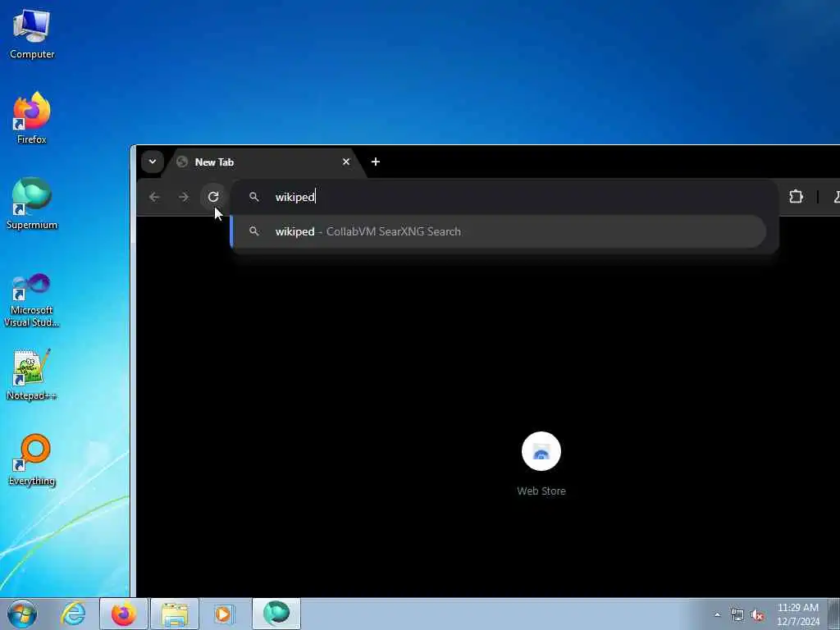The height and width of the screenshot is (630, 840).
Task: Click the Windows Start orb
Action: click(22, 614)
